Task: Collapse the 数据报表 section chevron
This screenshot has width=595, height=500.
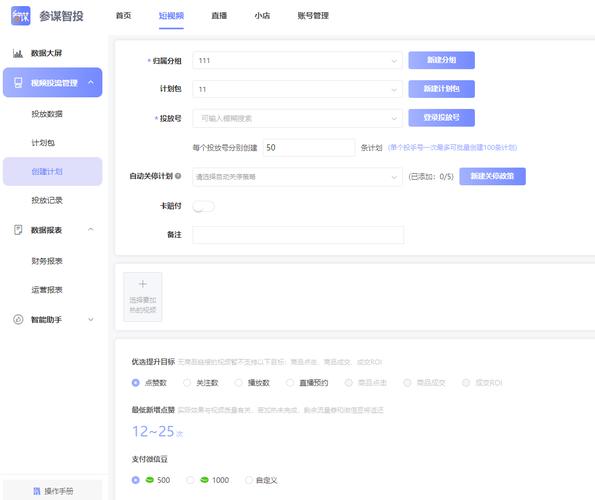Action: pyautogui.click(x=91, y=229)
